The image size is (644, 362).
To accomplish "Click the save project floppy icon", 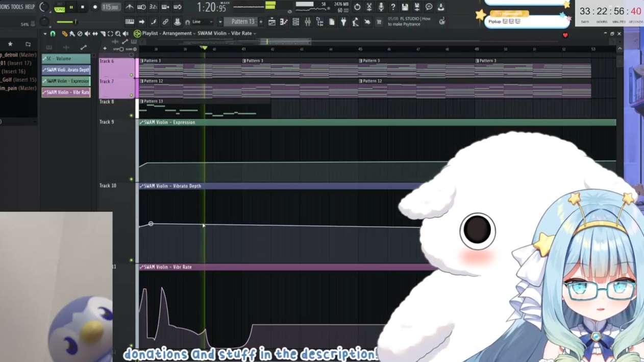I will point(405,7).
